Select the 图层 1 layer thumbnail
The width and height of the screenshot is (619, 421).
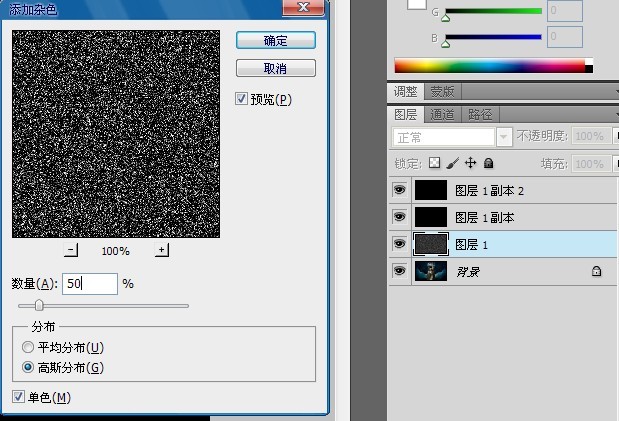tap(431, 244)
